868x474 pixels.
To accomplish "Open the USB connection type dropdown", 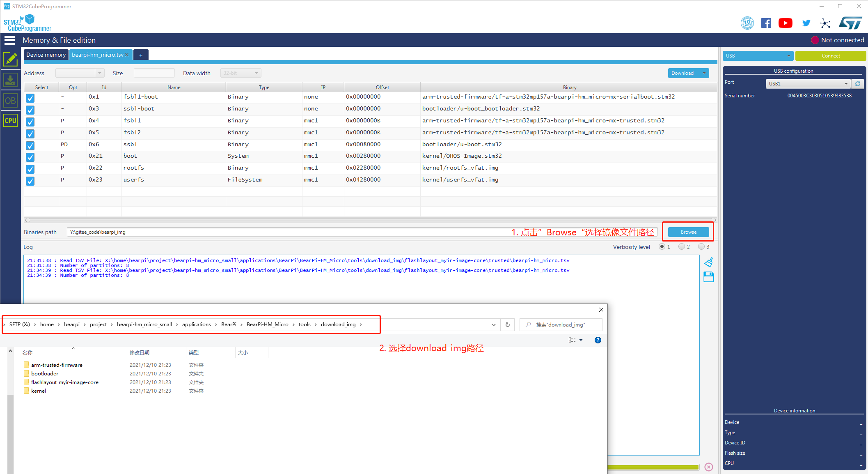I will (x=758, y=56).
